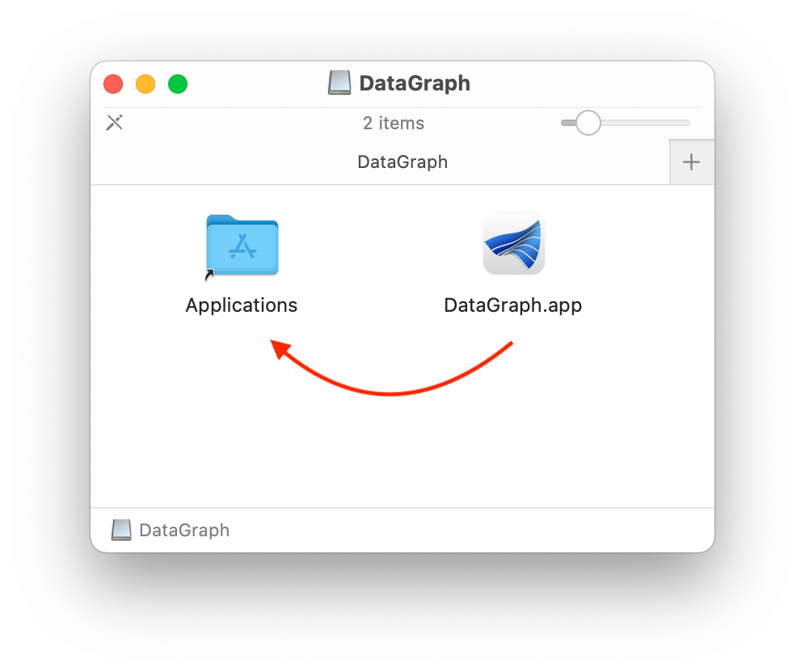Minimize the DataGraph window with yellow button
The height and width of the screenshot is (672, 805).
(145, 84)
